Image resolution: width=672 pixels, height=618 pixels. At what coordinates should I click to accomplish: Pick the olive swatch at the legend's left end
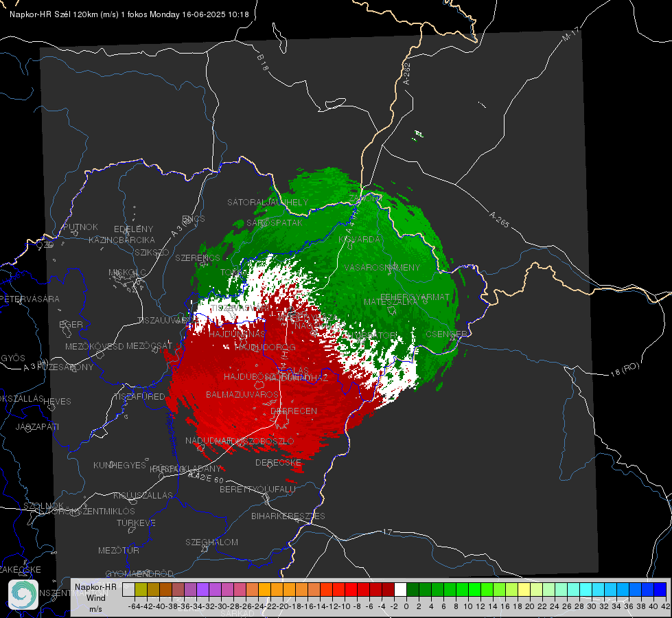click(141, 589)
